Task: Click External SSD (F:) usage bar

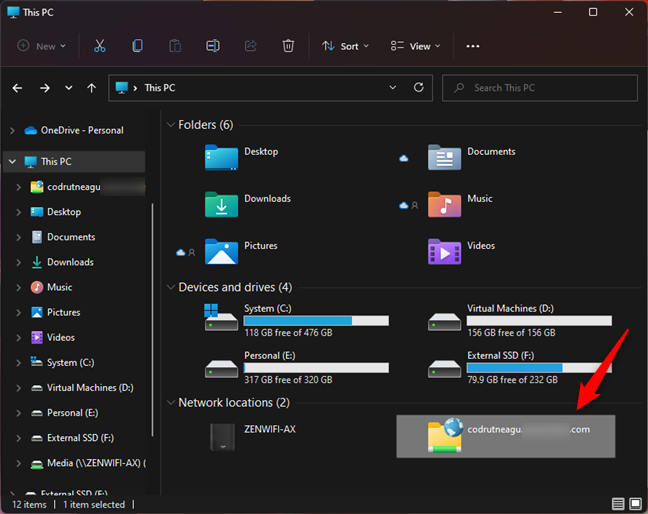Action: (x=538, y=368)
